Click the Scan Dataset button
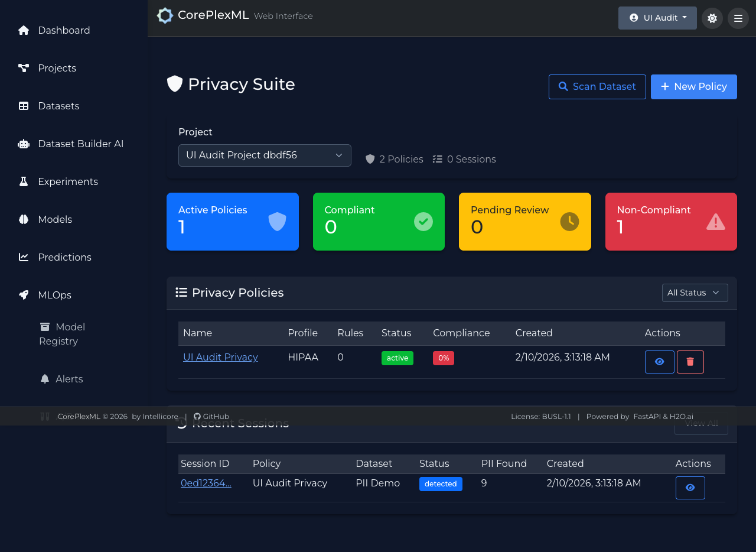Viewport: 756px width, 552px height. pos(597,87)
